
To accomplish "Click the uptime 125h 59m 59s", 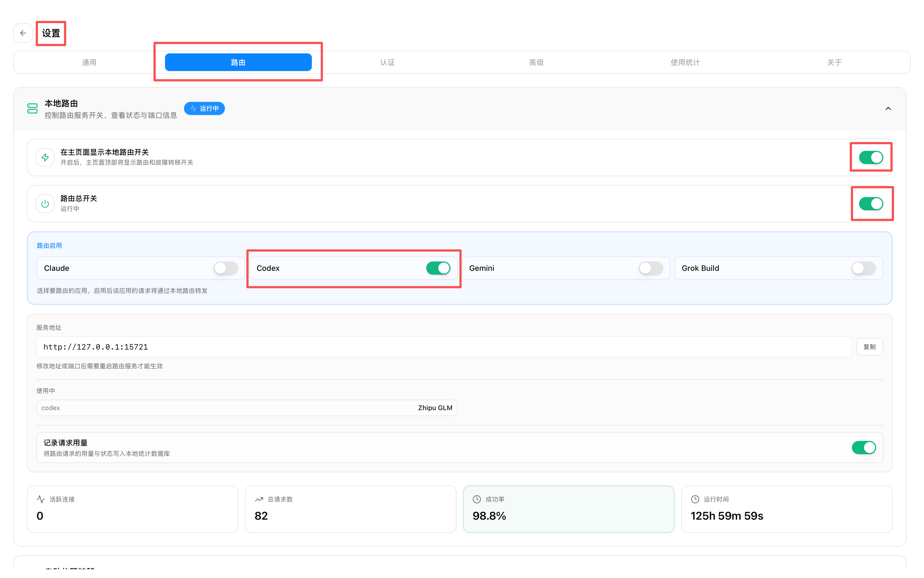I will point(727,516).
